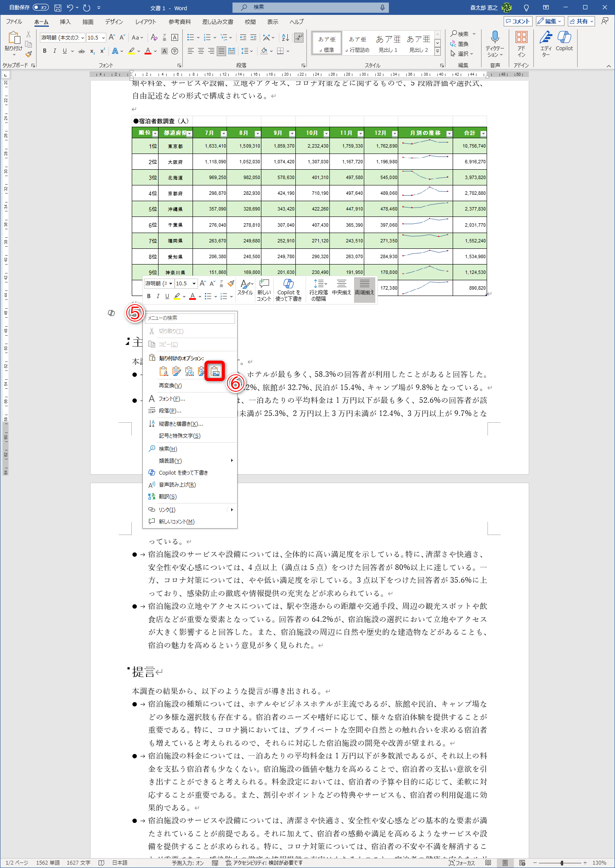
Task: Toggle character shading button
Action: pos(164,51)
